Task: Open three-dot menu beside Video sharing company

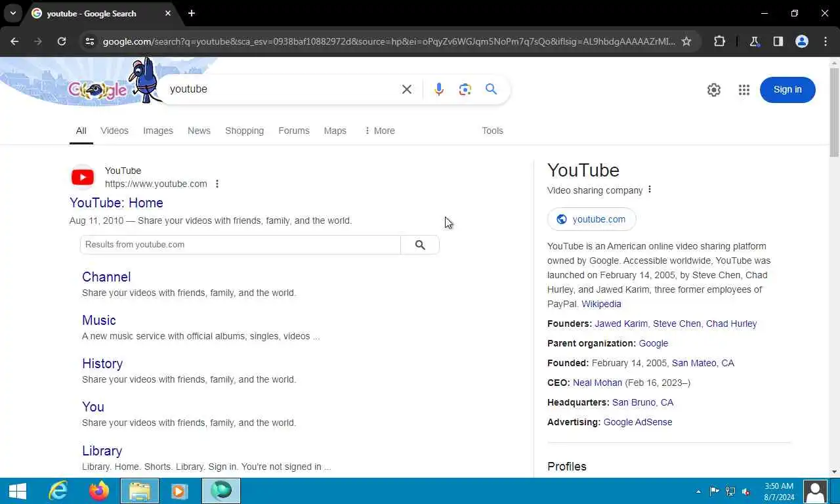Action: point(650,190)
